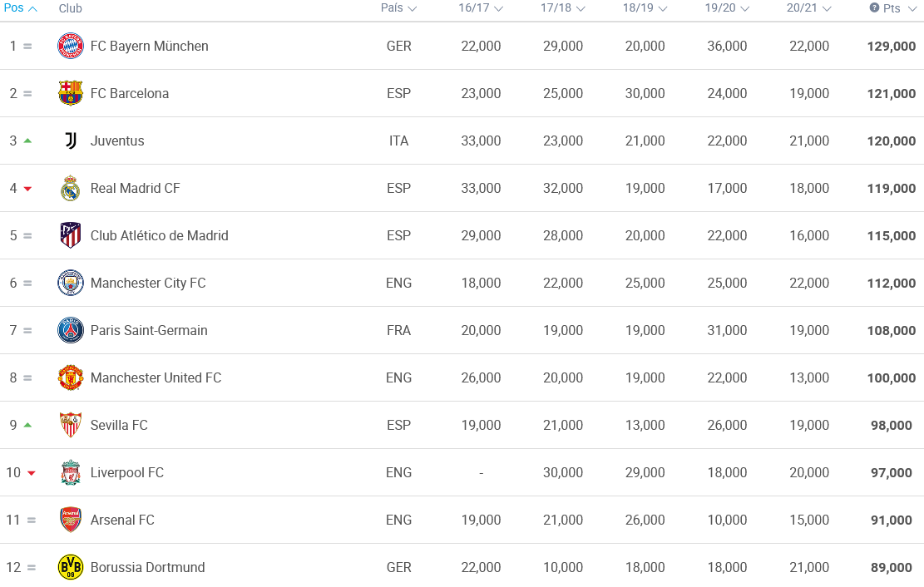Open the Arsenal FC club link

pos(122,520)
